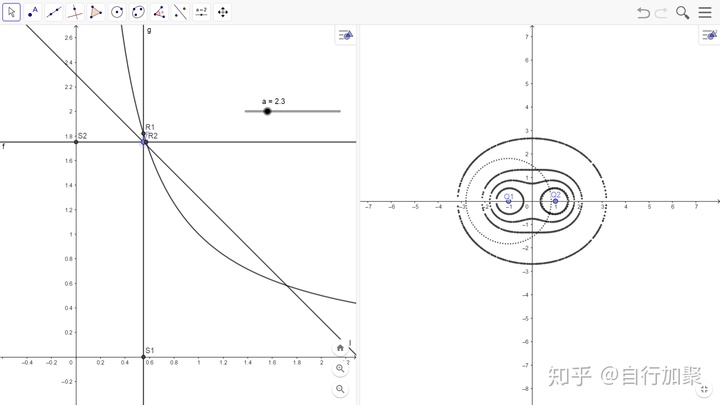Select point R2 at the intersection
This screenshot has width=720, height=405.
pos(144,142)
